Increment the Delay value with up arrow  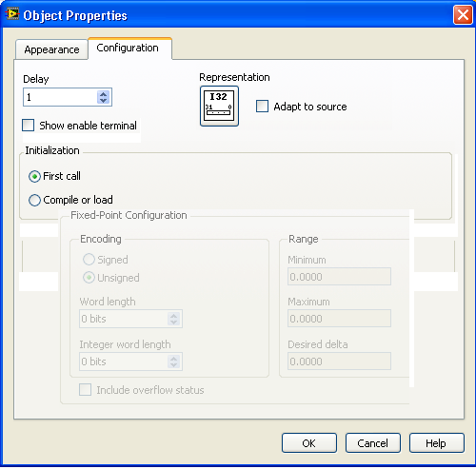103,94
